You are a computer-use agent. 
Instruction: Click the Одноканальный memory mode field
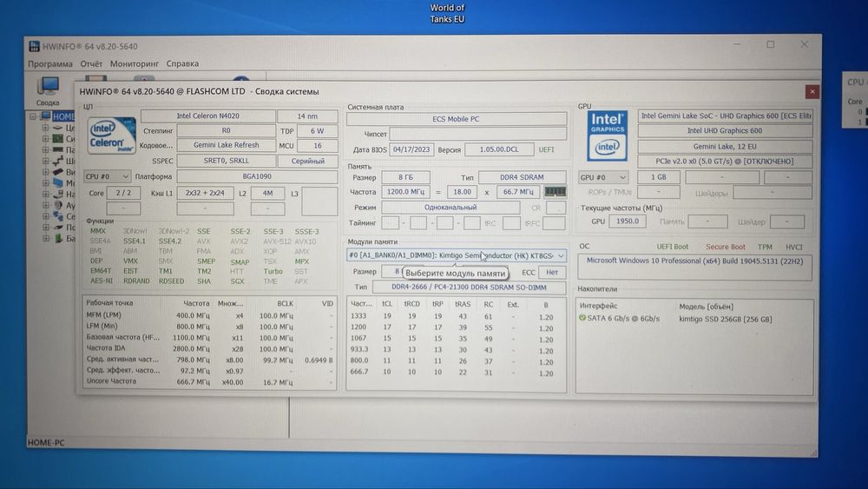click(x=450, y=207)
